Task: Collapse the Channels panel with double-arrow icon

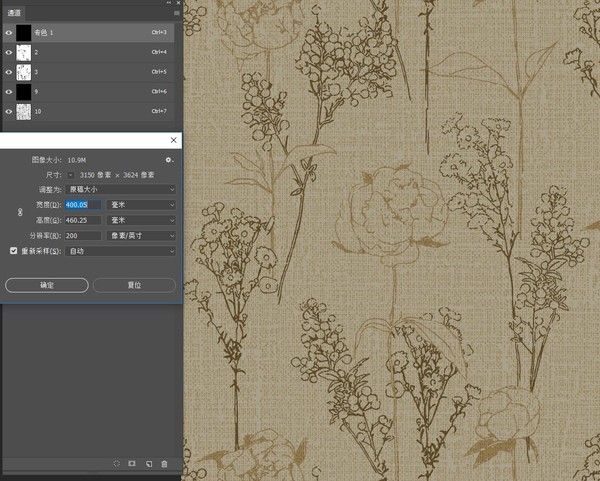Action: point(169,2)
